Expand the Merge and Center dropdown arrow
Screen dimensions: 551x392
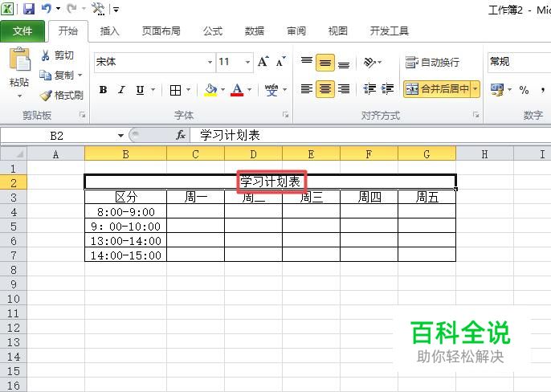475,89
